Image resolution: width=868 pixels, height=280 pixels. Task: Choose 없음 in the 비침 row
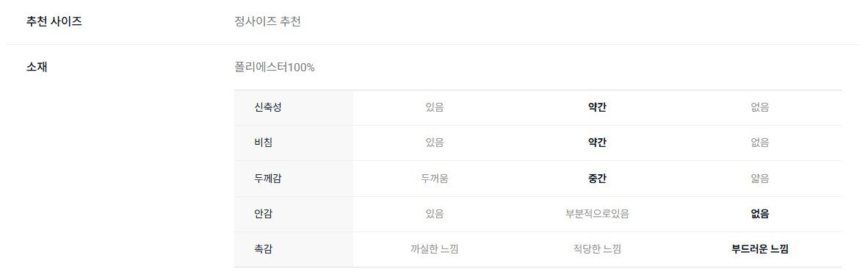tap(759, 143)
